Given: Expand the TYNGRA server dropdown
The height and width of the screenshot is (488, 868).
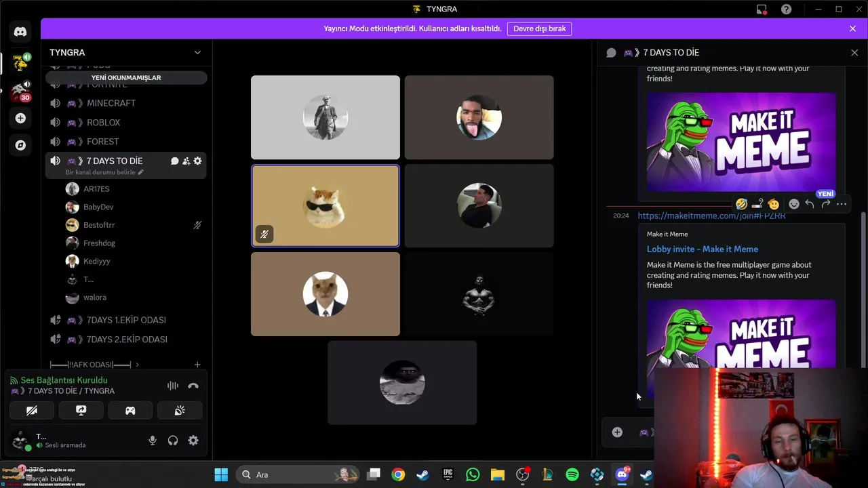Looking at the screenshot, I should (197, 52).
